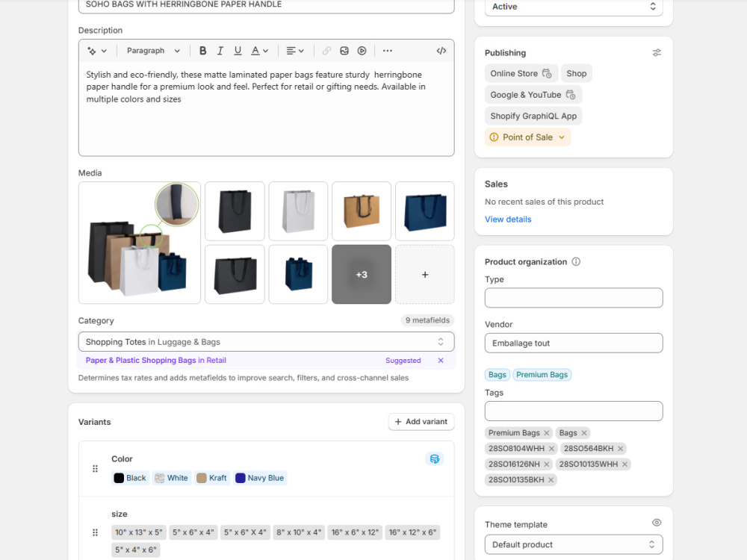Remove the 28SO10135WHH tag
747x560 pixels.
(624, 464)
